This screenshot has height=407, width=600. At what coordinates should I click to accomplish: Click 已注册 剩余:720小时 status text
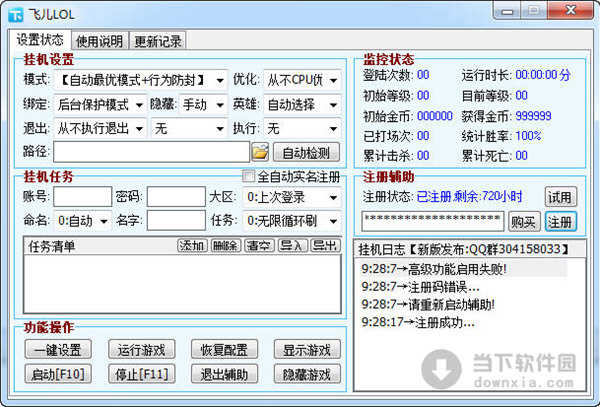pos(469,197)
